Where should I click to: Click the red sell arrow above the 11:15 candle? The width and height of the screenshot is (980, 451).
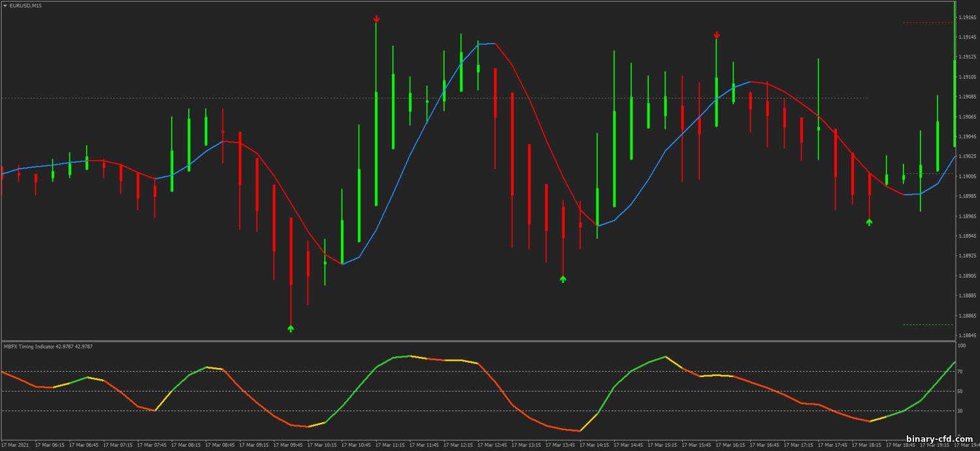coord(376,19)
